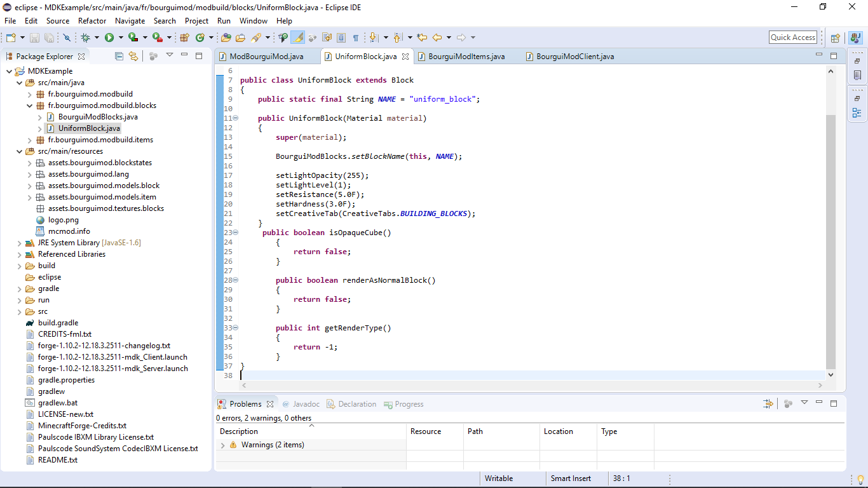This screenshot has height=488, width=868.
Task: Toggle Link with Editor in Package Explorer
Action: [133, 57]
